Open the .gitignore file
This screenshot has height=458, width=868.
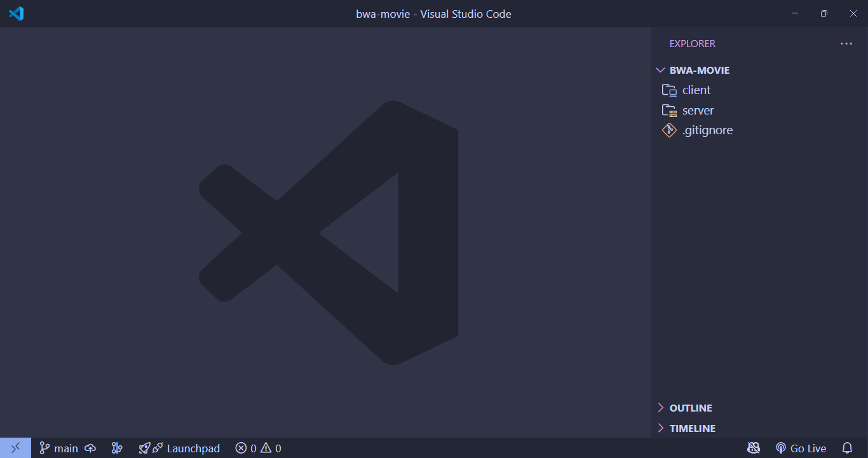(707, 130)
